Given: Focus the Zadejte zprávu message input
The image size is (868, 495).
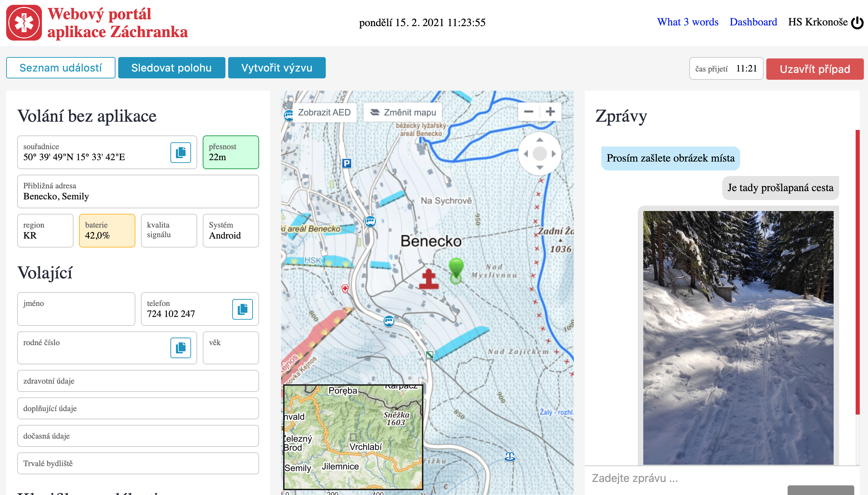Looking at the screenshot, I should coord(722,478).
